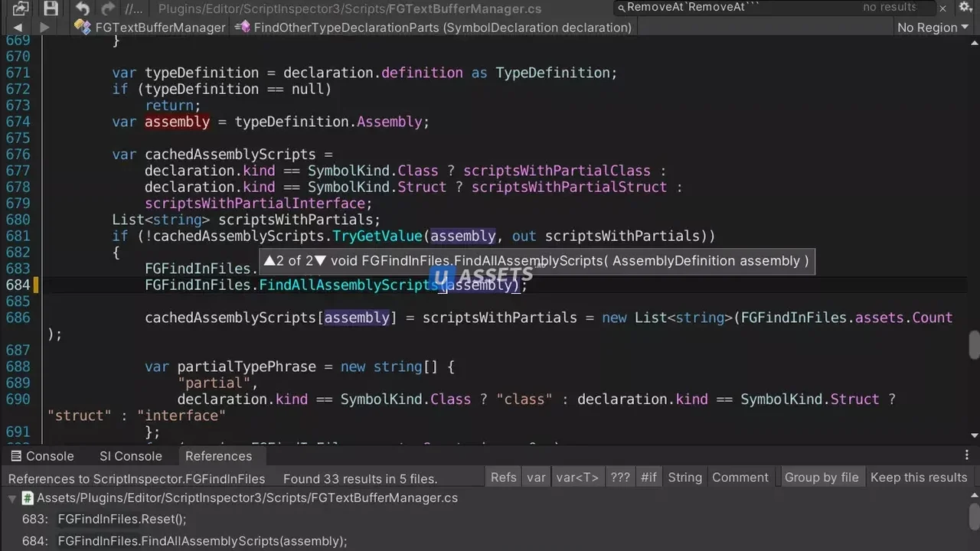Click line number 674 in the gutter
This screenshot has width=980, height=551.
click(18, 122)
